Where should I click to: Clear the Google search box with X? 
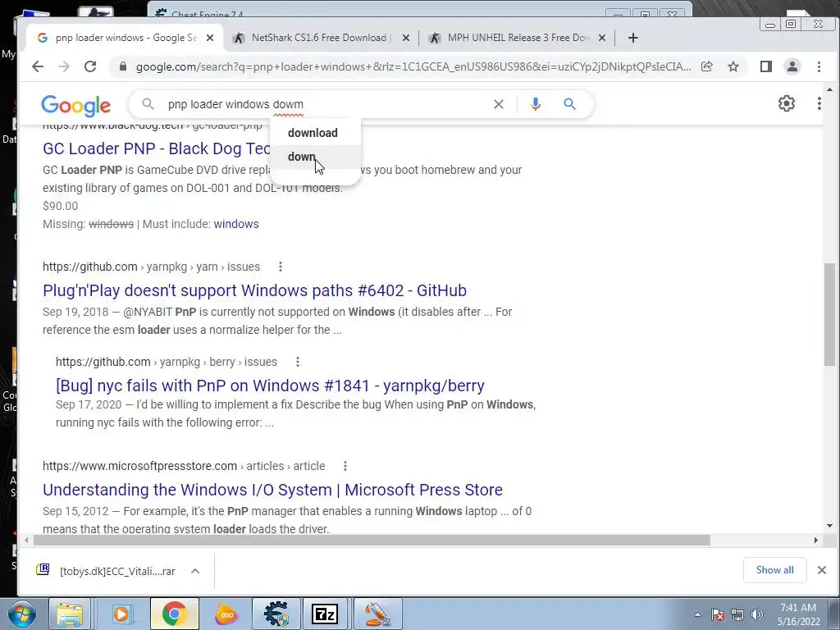[498, 104]
